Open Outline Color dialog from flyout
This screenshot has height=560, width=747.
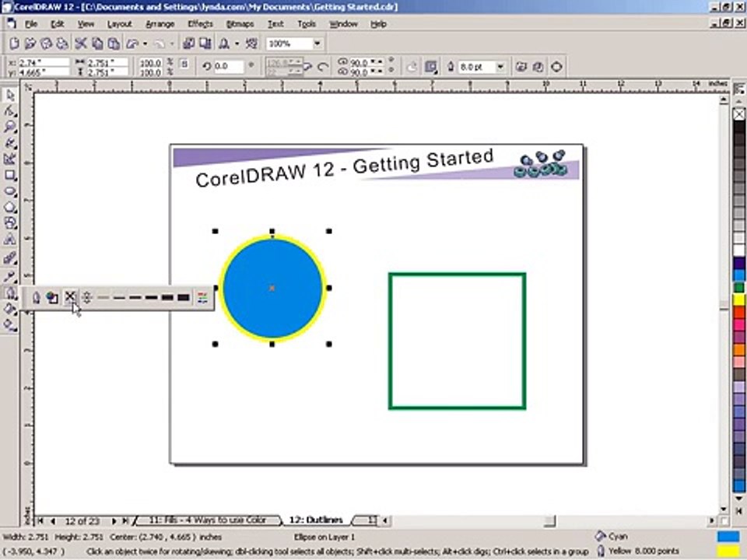52,298
